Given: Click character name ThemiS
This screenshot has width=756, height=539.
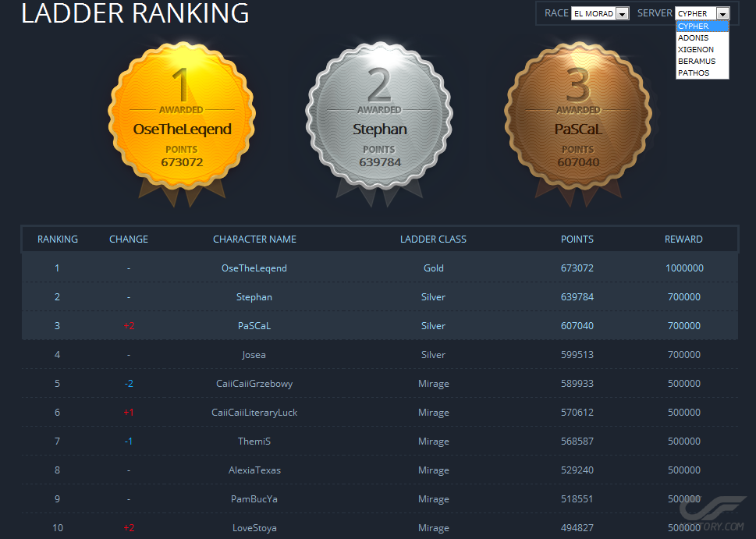Looking at the screenshot, I should tap(254, 441).
